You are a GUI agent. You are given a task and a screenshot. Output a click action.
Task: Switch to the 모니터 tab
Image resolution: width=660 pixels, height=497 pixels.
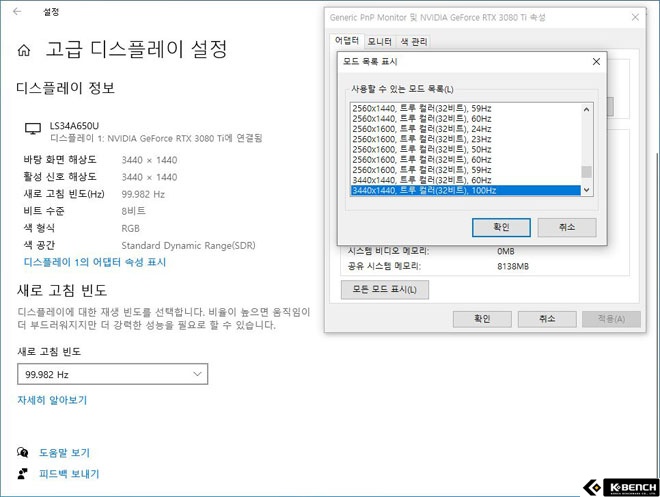coord(380,41)
